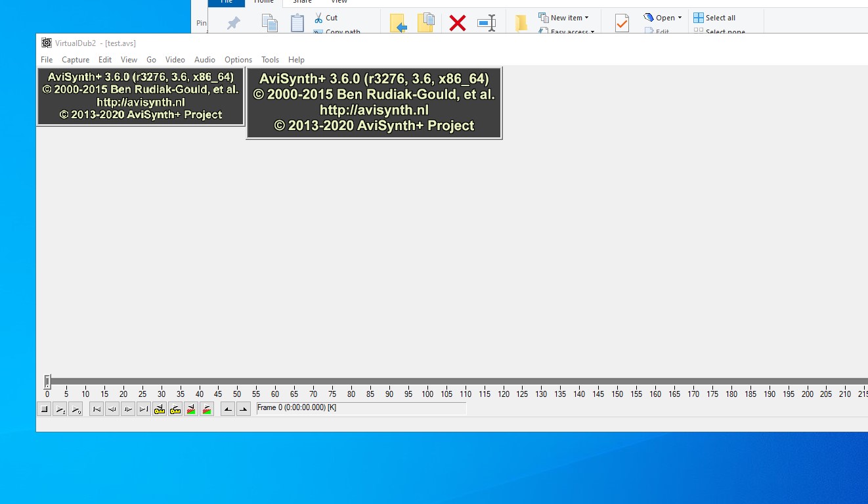Open the Capture menu
The image size is (868, 504).
coord(76,60)
